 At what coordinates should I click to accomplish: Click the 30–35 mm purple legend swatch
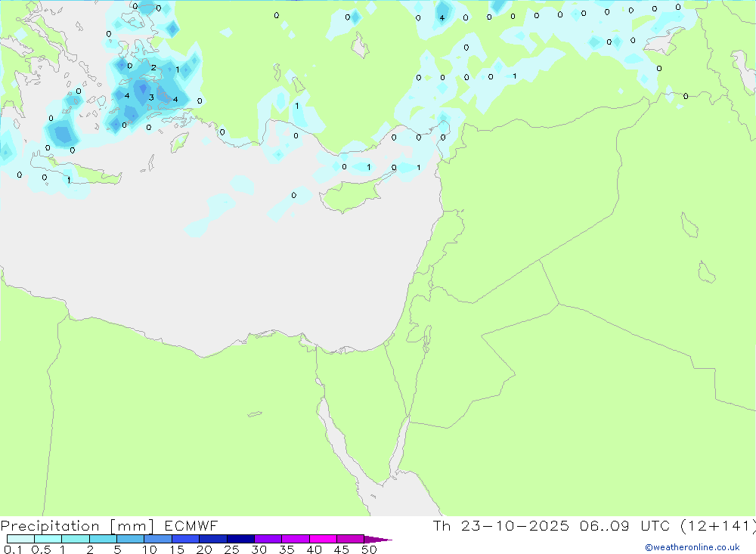coord(268,539)
